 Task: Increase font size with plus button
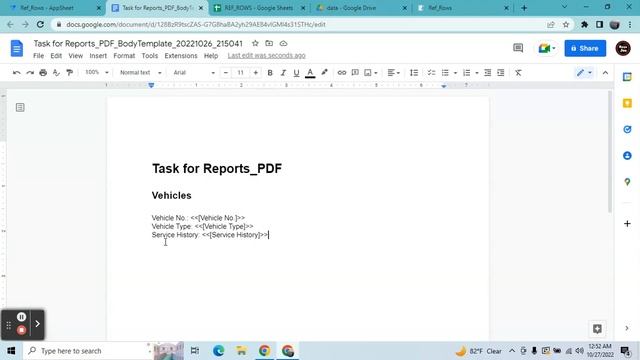[x=256, y=73]
